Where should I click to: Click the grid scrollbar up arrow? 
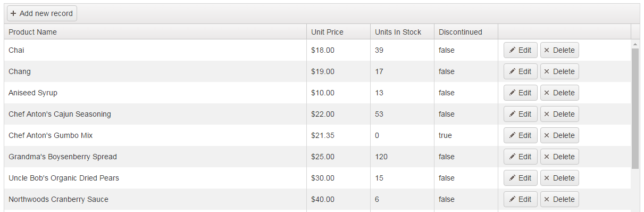tap(635, 44)
